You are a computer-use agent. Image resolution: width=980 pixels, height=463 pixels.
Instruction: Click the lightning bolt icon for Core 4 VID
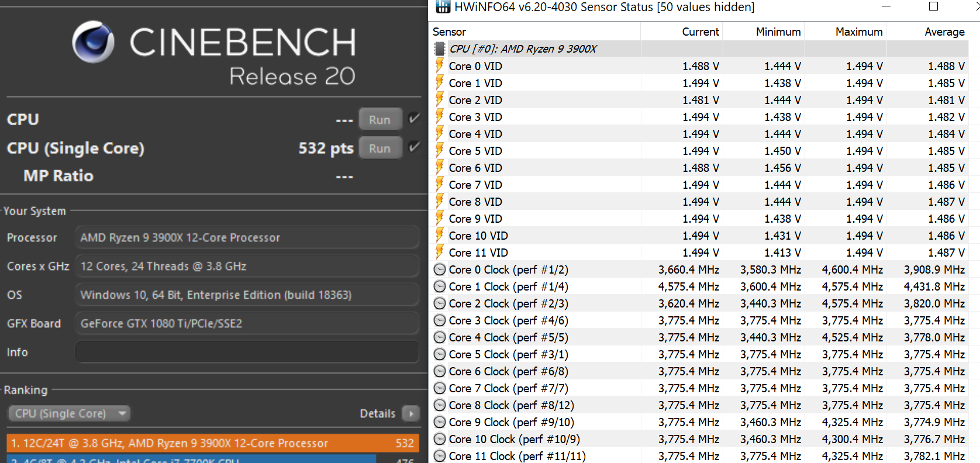click(x=440, y=133)
